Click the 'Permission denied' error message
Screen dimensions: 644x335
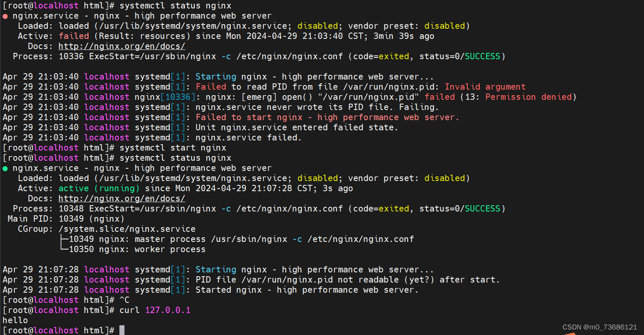[x=529, y=96]
